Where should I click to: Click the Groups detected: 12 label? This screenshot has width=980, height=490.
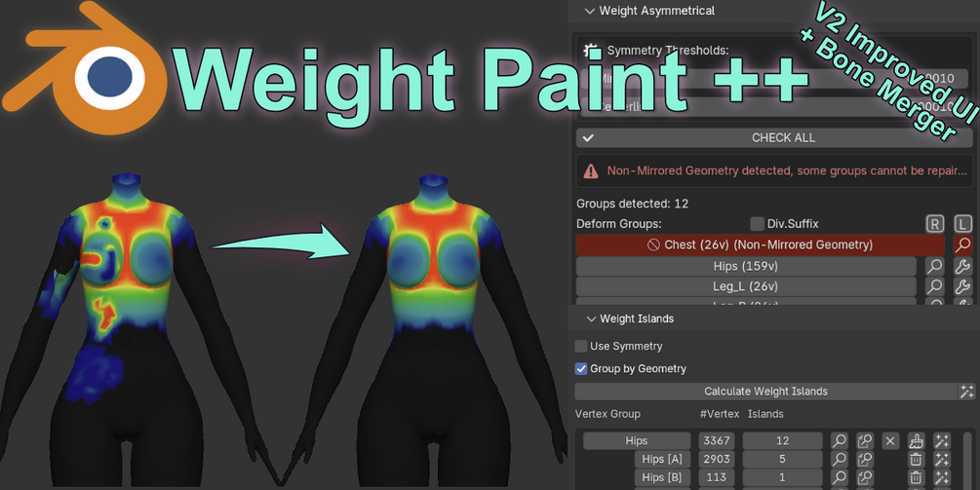coord(632,204)
